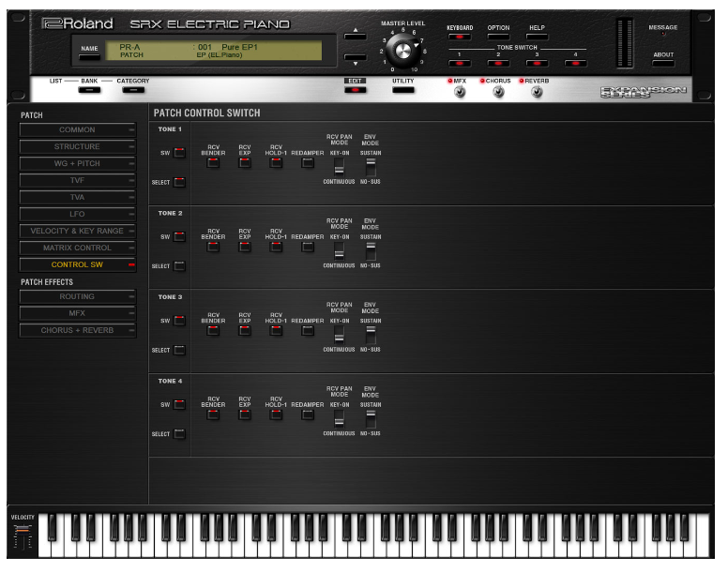This screenshot has height=572, width=728.
Task: Toggle Tone 3 RCV HOLD-1 switch
Action: pyautogui.click(x=276, y=331)
